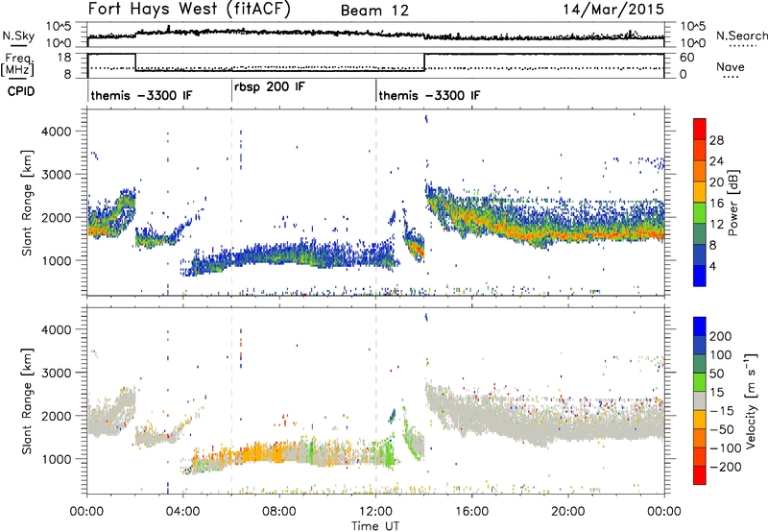Screen dimensions: 768x532
Task: Click the first 'themis -3300 IF' label
Action: coord(141,95)
